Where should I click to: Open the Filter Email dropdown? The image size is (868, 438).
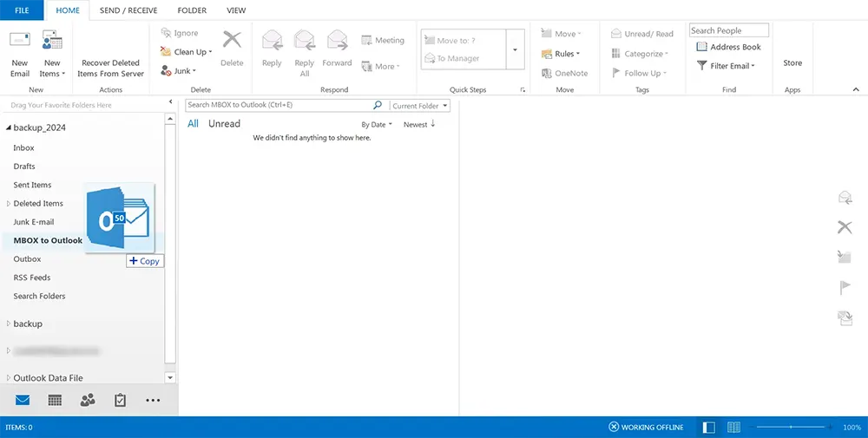point(726,66)
